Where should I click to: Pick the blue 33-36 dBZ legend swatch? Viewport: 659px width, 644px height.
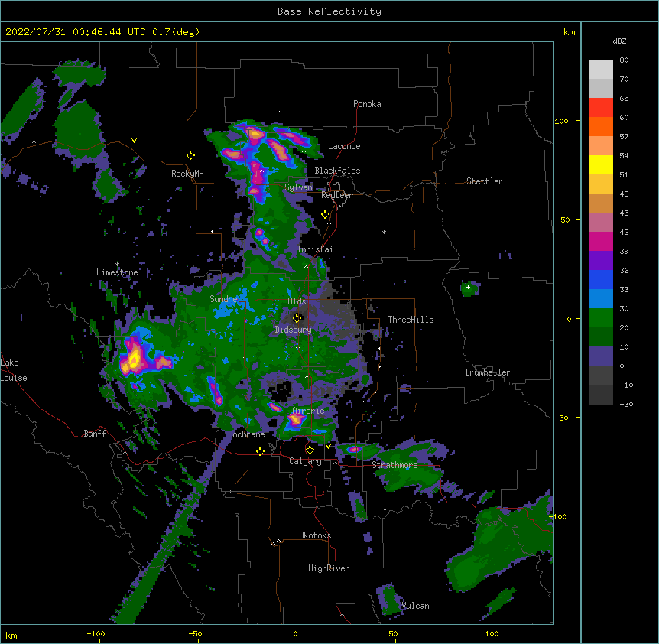click(x=601, y=279)
